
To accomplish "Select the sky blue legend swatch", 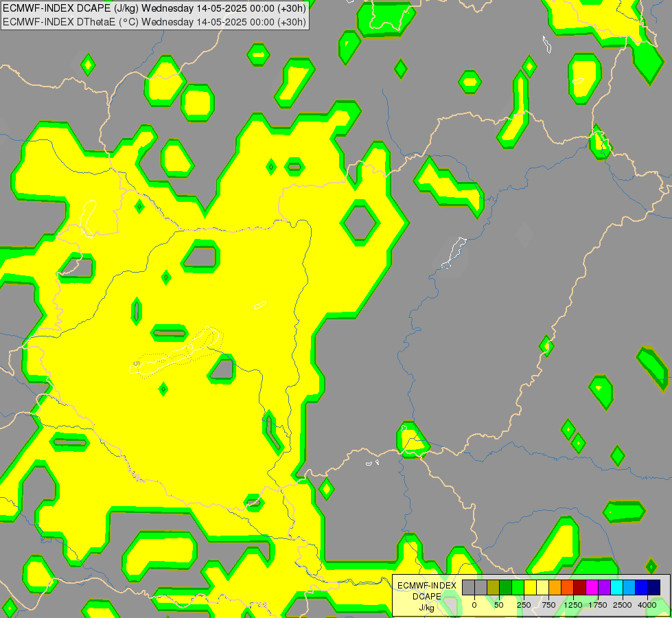I will pos(629,588).
